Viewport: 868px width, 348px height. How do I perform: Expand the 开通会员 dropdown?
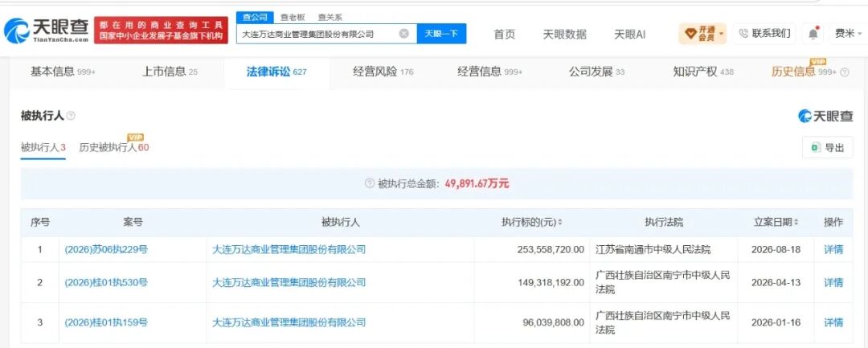702,34
